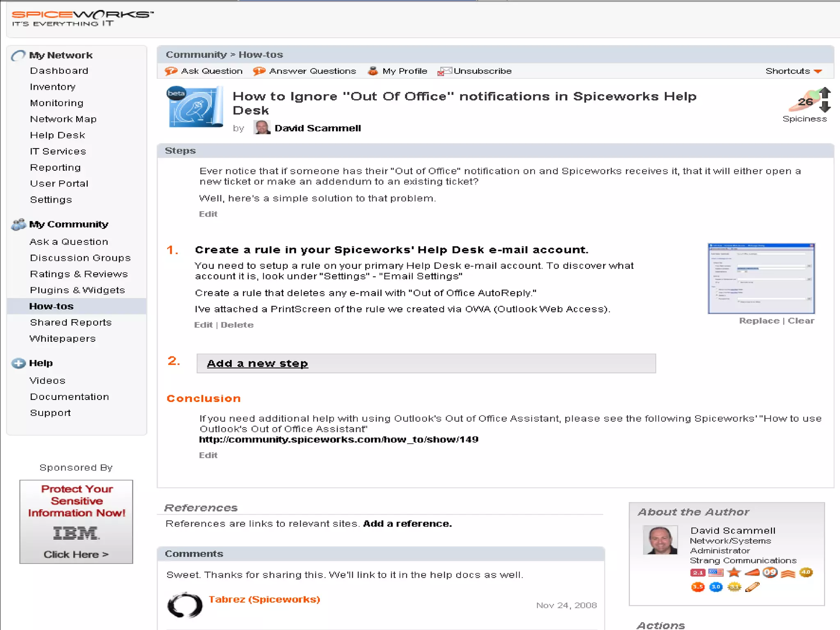Click the Add a reference link

click(x=407, y=524)
